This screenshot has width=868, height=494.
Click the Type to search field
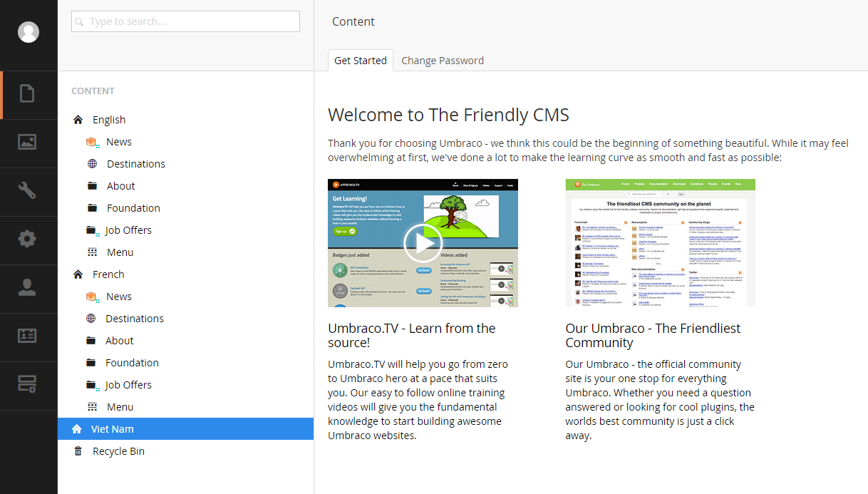point(185,21)
